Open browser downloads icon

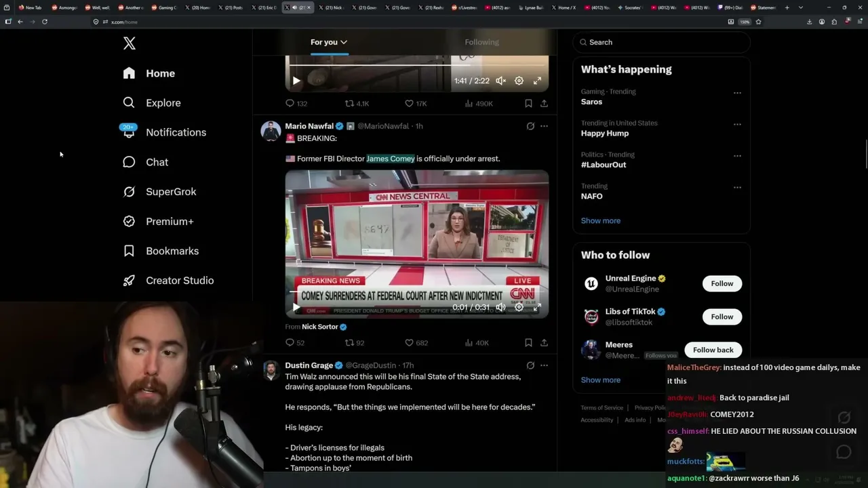pyautogui.click(x=809, y=22)
